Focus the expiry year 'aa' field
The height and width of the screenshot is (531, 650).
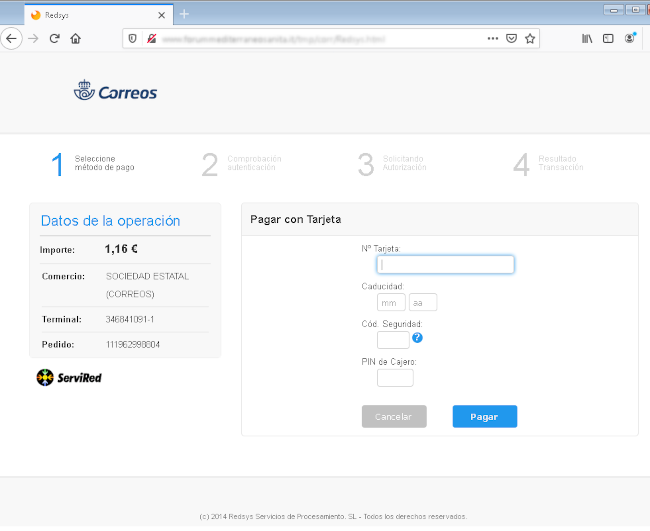422,302
